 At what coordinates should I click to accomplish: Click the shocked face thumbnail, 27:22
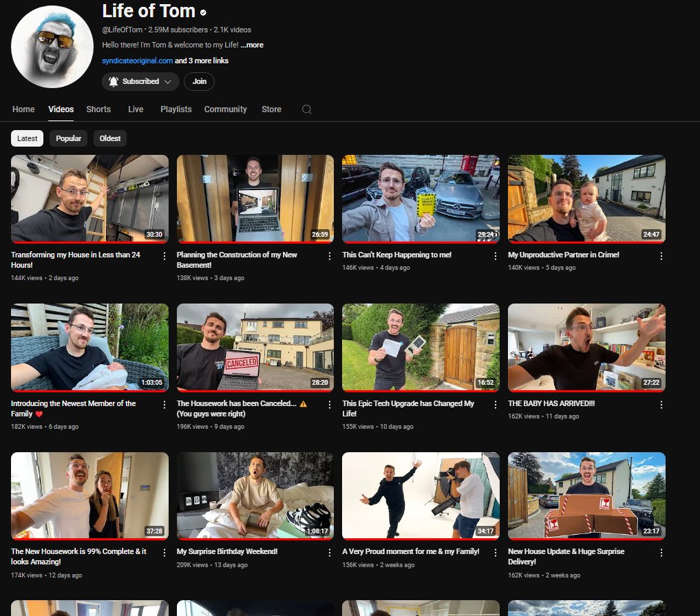click(x=586, y=348)
